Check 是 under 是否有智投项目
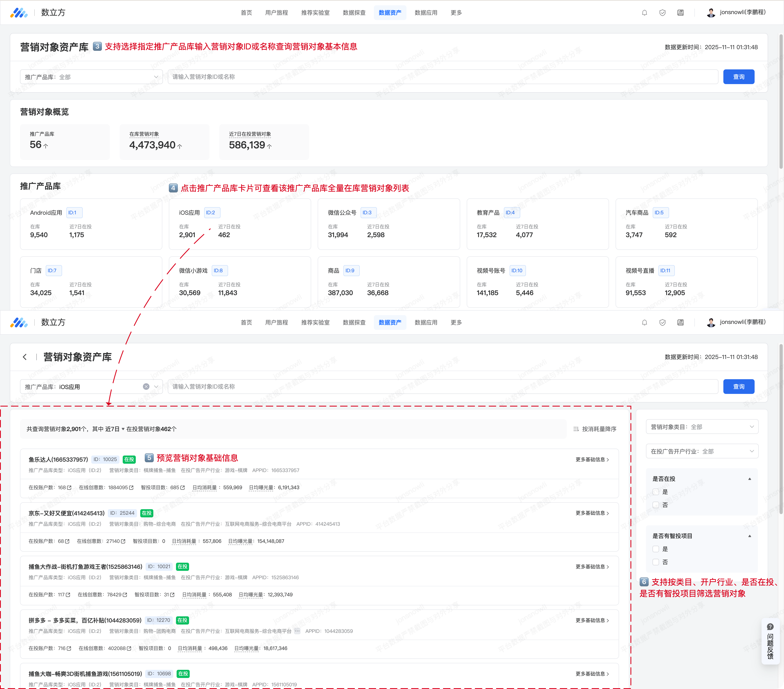 tap(656, 549)
